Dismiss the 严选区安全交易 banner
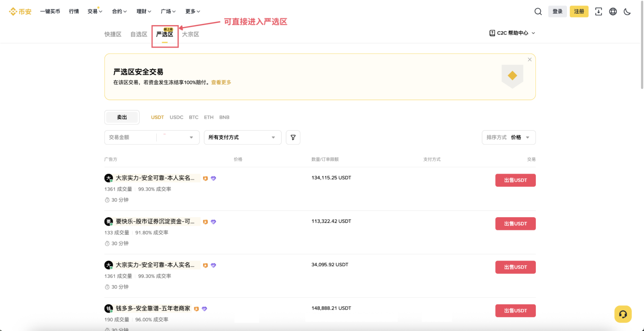644x331 pixels. [x=530, y=59]
